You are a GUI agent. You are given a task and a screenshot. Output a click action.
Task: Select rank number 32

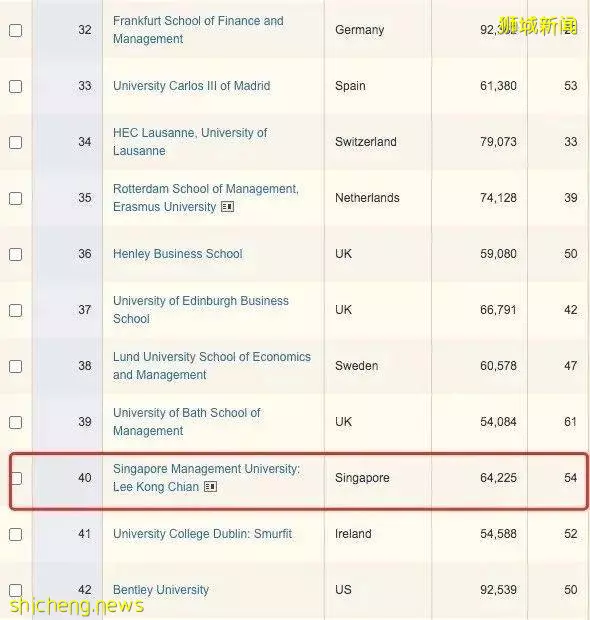coord(85,30)
